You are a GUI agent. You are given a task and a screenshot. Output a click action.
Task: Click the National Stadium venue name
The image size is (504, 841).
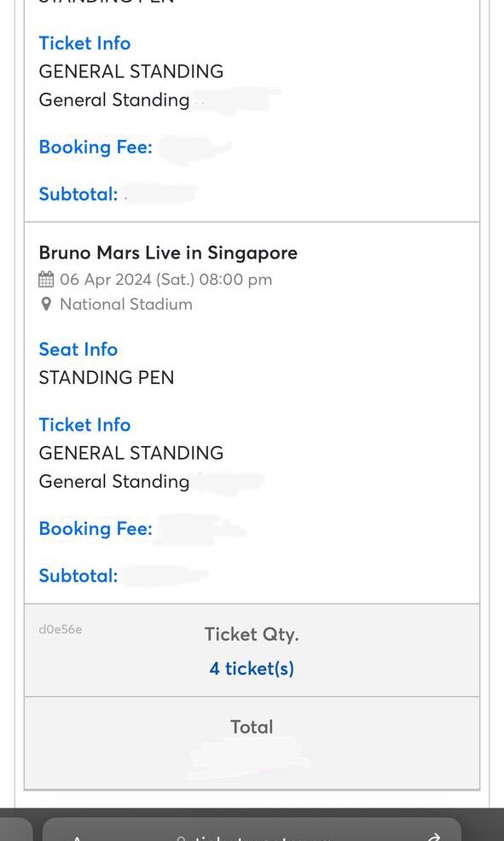point(125,304)
